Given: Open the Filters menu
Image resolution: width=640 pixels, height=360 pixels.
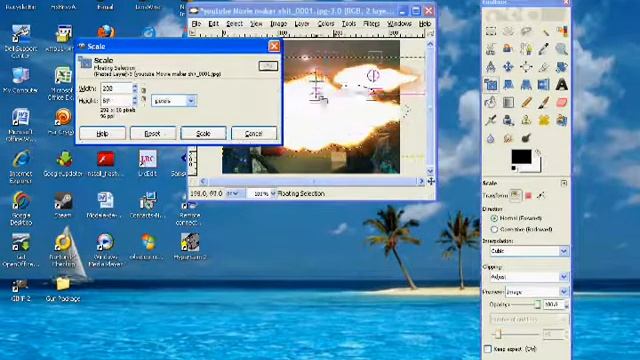Looking at the screenshot, I should pyautogui.click(x=371, y=24).
